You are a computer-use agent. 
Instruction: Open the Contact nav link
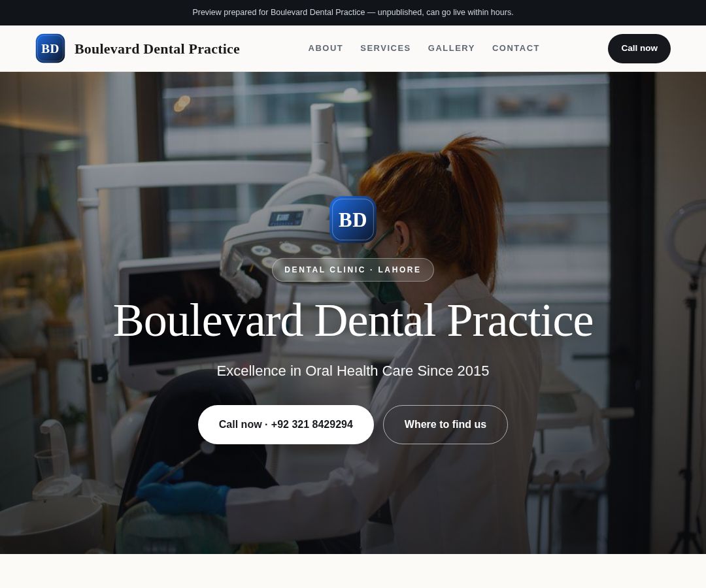coord(516,48)
